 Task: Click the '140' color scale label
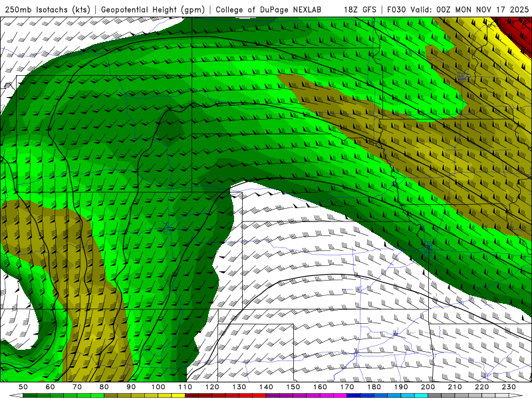pos(266,387)
